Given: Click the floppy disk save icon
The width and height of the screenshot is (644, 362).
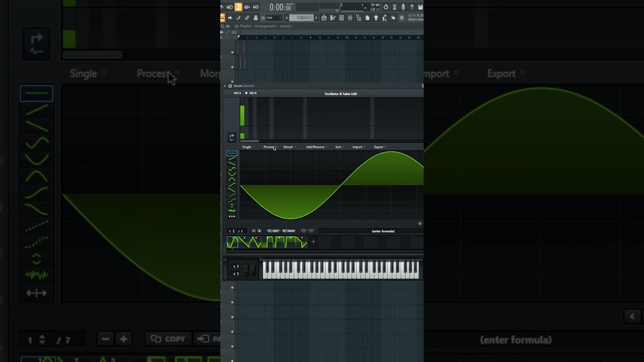Looking at the screenshot, I should tap(420, 7).
